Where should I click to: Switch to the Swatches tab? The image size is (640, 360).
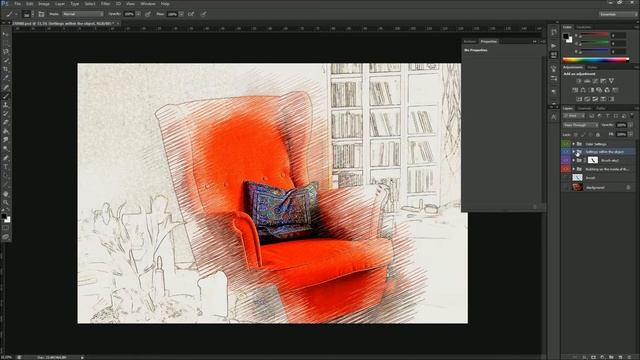coord(584,27)
